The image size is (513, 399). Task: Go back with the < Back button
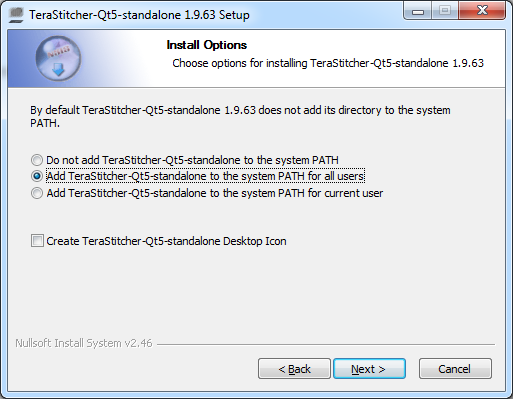pos(294,369)
